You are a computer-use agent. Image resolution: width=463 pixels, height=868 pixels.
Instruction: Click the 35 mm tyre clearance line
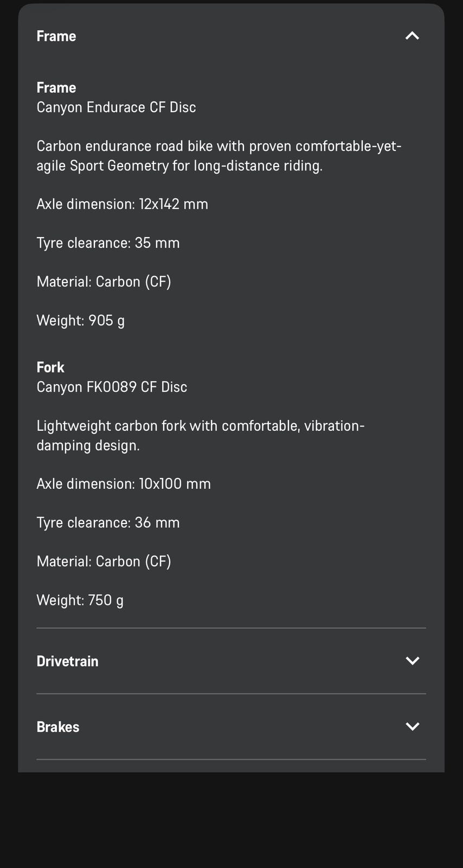(x=108, y=243)
